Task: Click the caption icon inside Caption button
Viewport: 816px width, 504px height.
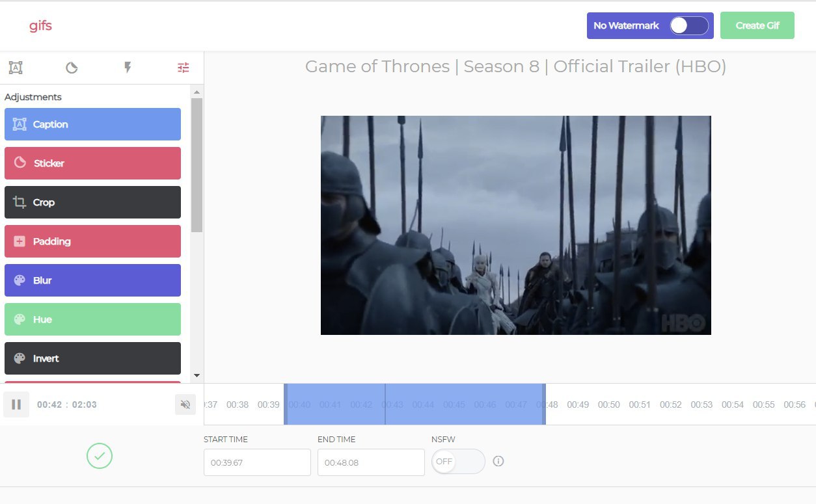Action: pyautogui.click(x=20, y=124)
